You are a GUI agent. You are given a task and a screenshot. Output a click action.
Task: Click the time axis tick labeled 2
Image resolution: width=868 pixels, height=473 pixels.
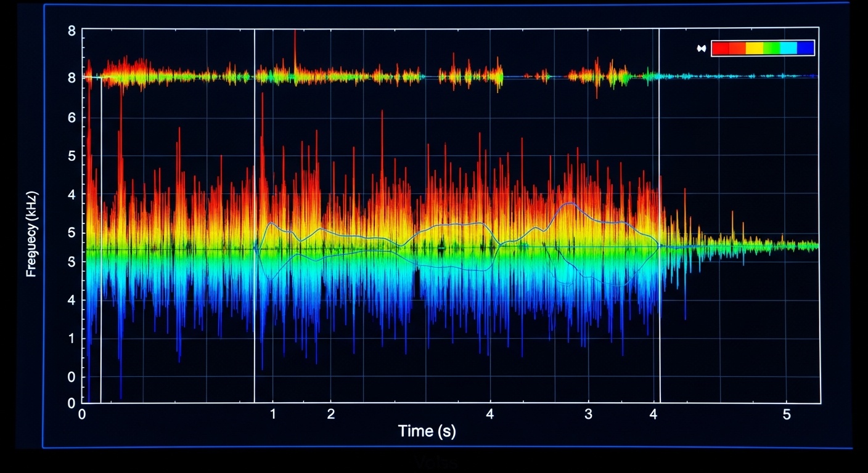click(x=331, y=414)
